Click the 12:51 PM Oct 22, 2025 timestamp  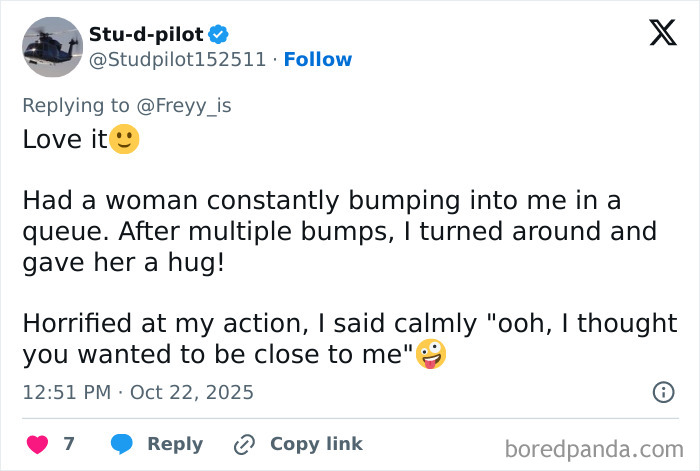pos(138,392)
